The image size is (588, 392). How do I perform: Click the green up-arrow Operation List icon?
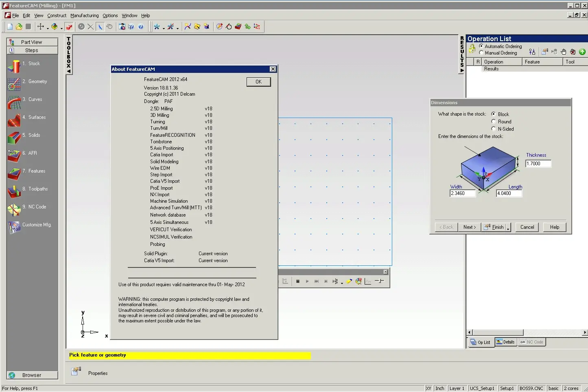tap(582, 52)
